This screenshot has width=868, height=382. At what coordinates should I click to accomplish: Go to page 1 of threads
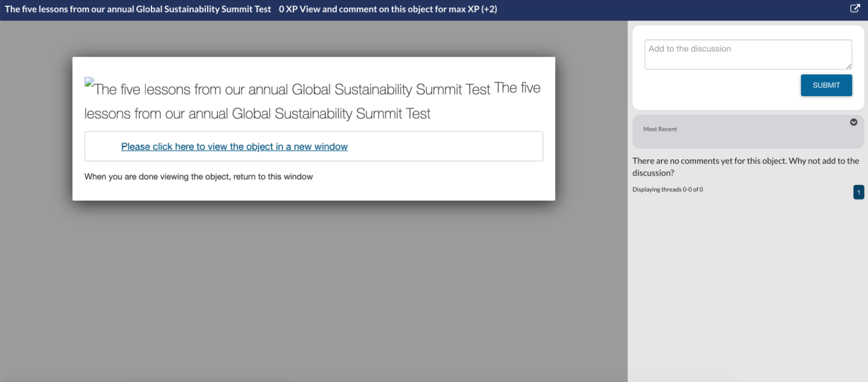[858, 192]
